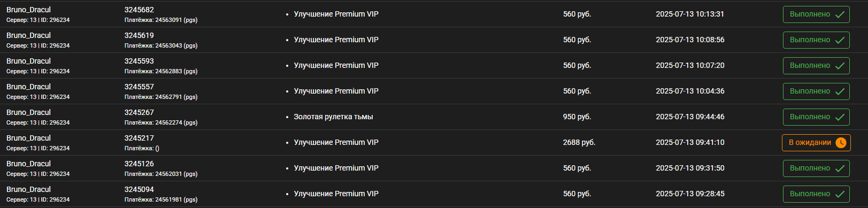Open the 'Золотая рулетка тьмы' item

[x=333, y=117]
